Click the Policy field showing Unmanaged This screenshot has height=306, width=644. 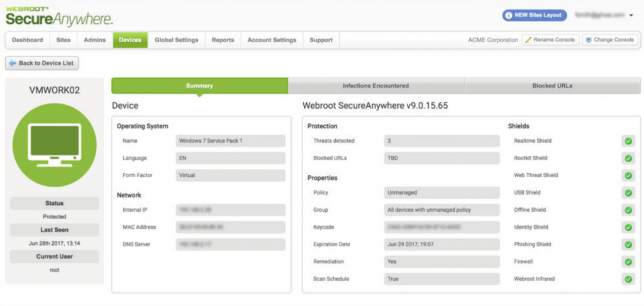pyautogui.click(x=442, y=193)
